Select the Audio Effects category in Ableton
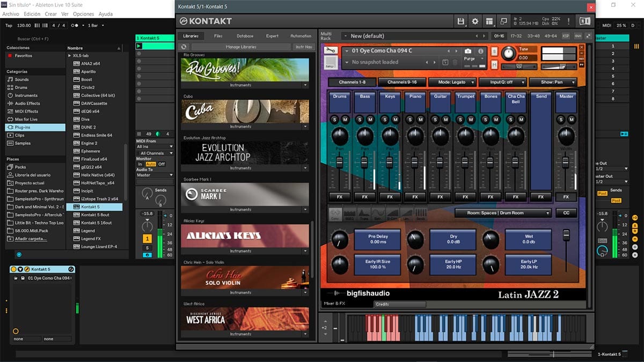This screenshot has height=362, width=644. pos(27,104)
